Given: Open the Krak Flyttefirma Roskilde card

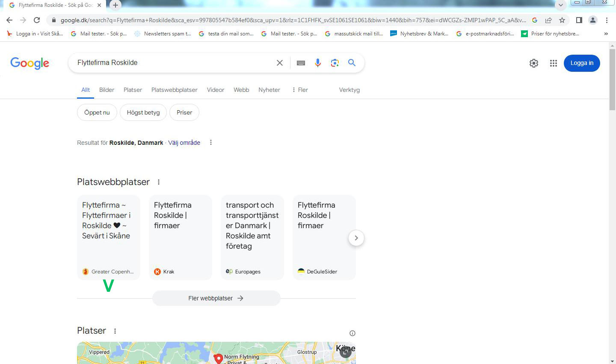Looking at the screenshot, I should click(x=181, y=238).
